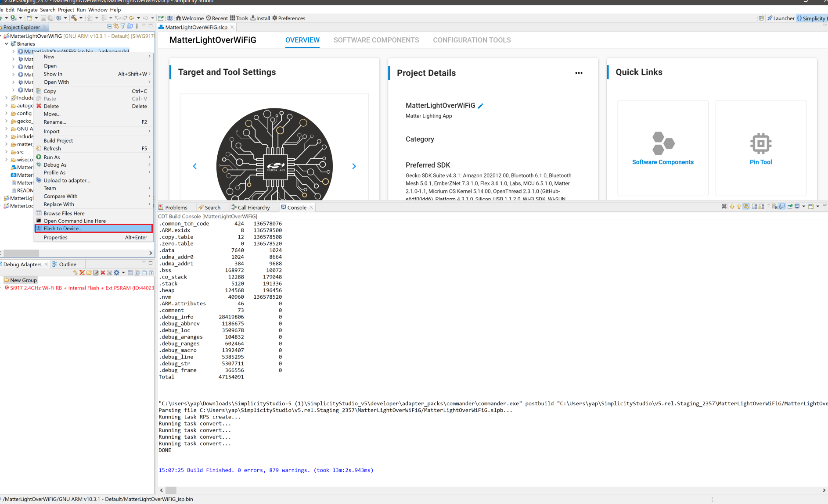Switch to the Launcher perspective

click(781, 18)
